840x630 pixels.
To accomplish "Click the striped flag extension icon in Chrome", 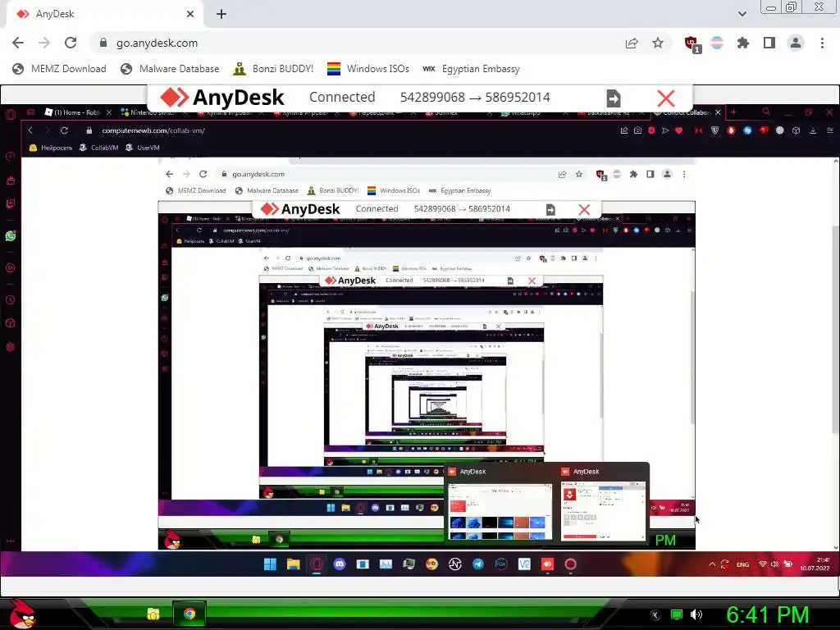I will point(717,43).
